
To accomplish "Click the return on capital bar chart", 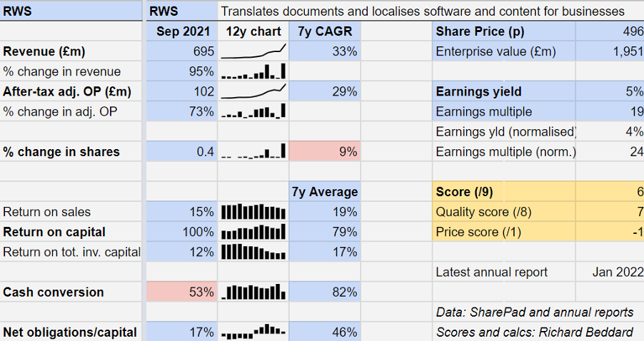I will (x=253, y=233).
